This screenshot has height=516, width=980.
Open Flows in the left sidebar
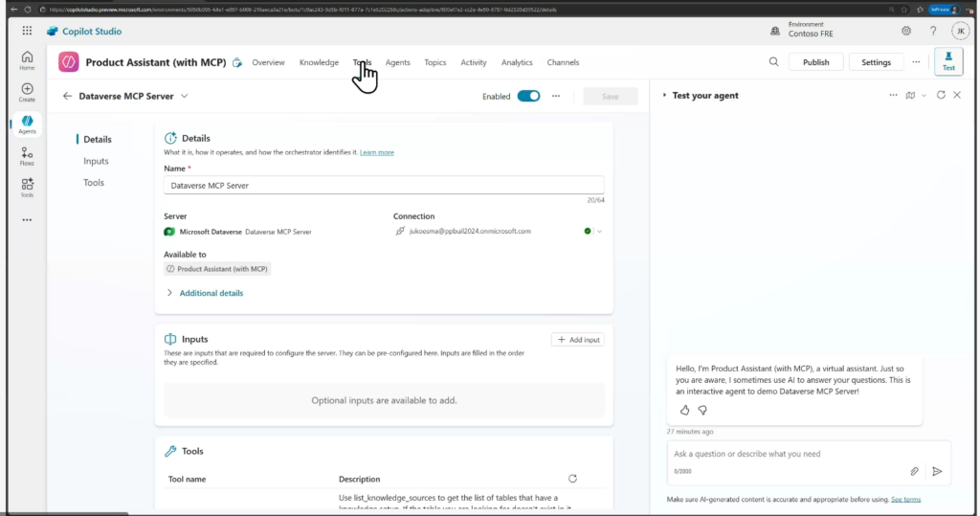click(x=27, y=156)
